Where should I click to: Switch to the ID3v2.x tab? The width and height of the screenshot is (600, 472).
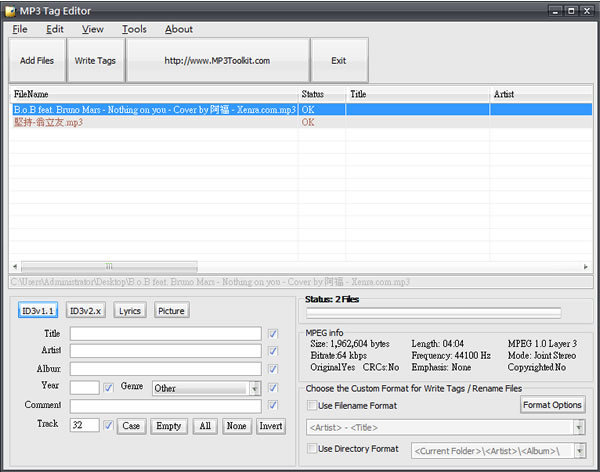[86, 310]
